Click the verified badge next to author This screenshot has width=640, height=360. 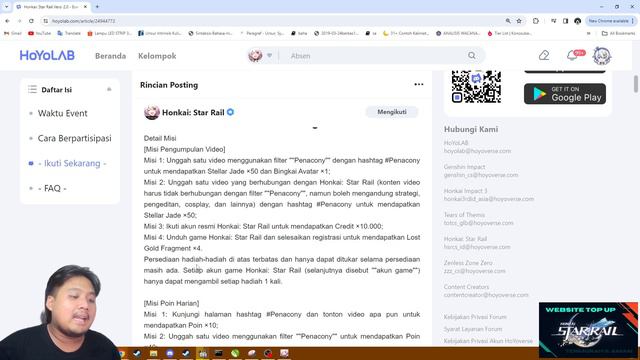pos(231,112)
